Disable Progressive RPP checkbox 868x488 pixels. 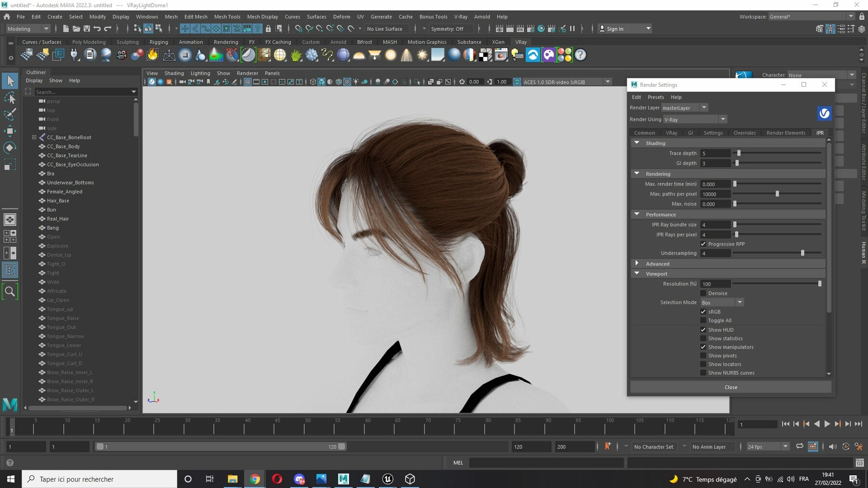tap(703, 244)
